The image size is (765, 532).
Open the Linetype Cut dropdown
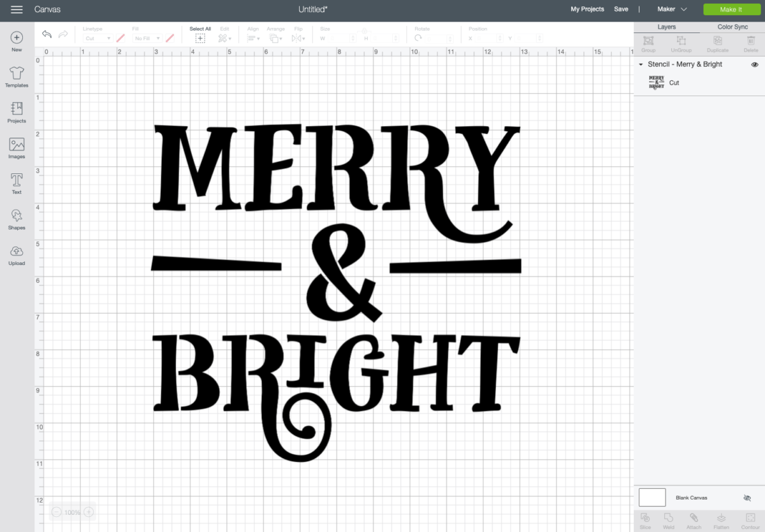pyautogui.click(x=98, y=38)
